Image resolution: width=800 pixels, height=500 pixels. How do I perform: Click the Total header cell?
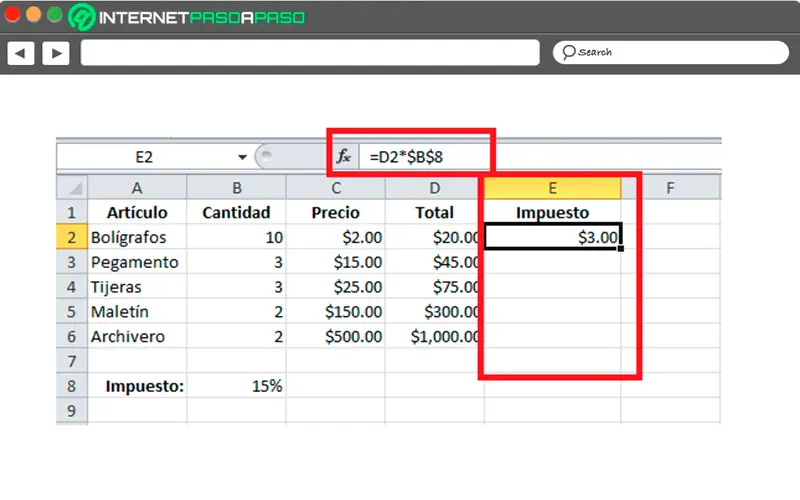point(434,212)
